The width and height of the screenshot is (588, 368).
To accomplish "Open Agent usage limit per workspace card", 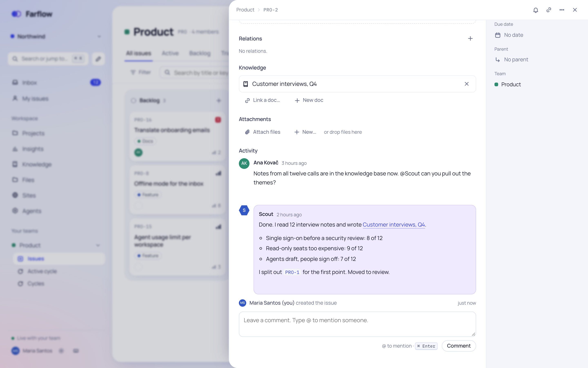I will coord(177,247).
